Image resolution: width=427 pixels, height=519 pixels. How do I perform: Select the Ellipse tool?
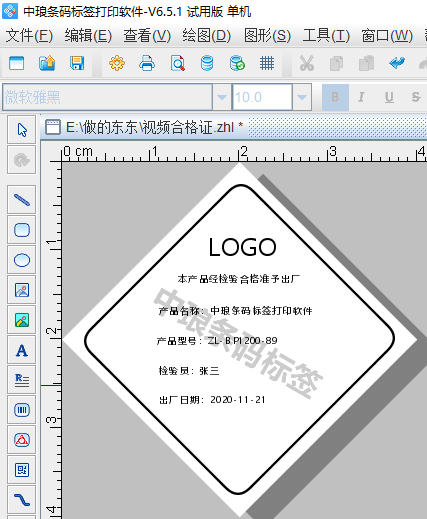(x=22, y=260)
